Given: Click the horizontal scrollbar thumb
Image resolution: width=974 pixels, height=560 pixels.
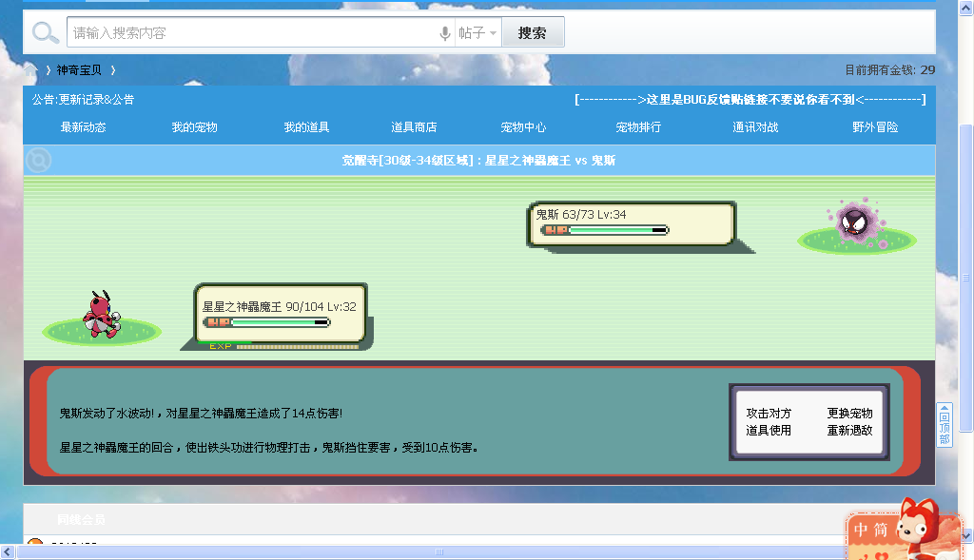Looking at the screenshot, I should point(439,552).
